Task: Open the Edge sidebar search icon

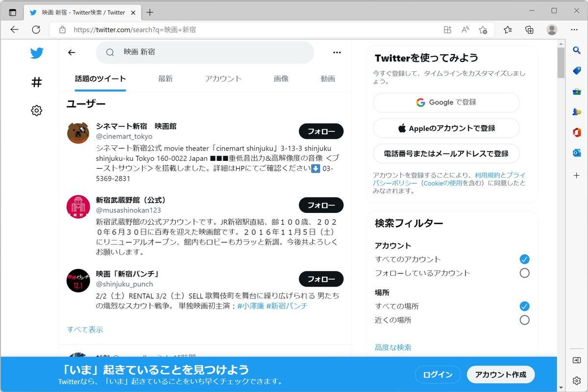Action: click(577, 50)
